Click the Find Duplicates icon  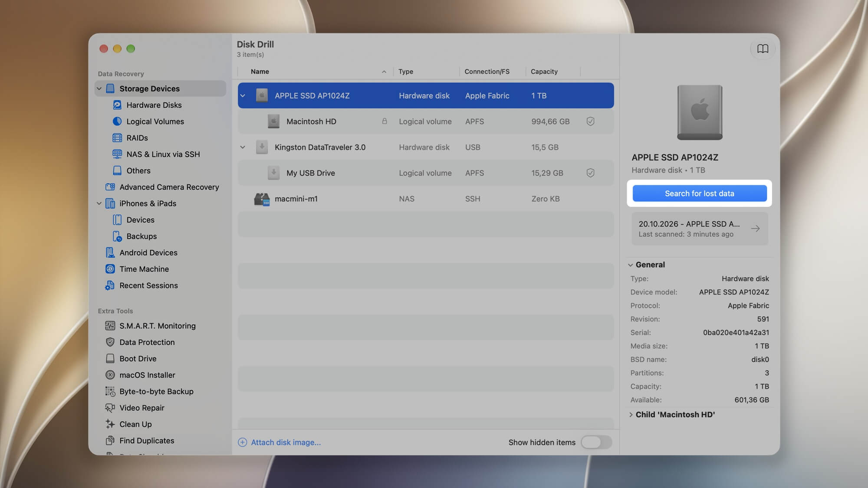click(x=110, y=441)
